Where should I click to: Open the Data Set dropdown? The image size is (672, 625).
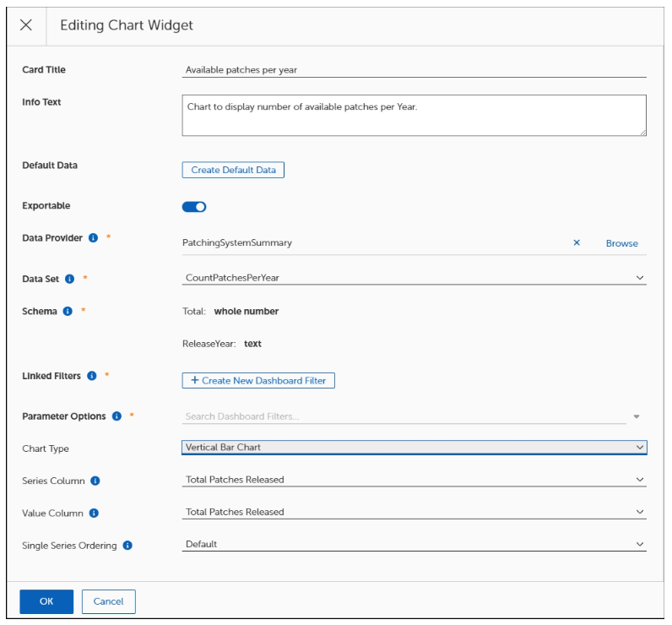[x=414, y=277]
